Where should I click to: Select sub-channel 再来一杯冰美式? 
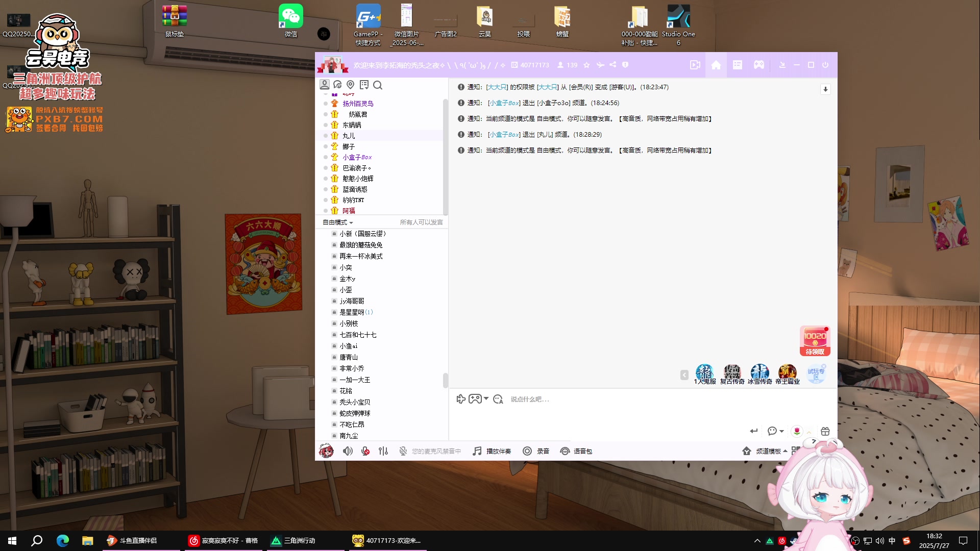(361, 256)
